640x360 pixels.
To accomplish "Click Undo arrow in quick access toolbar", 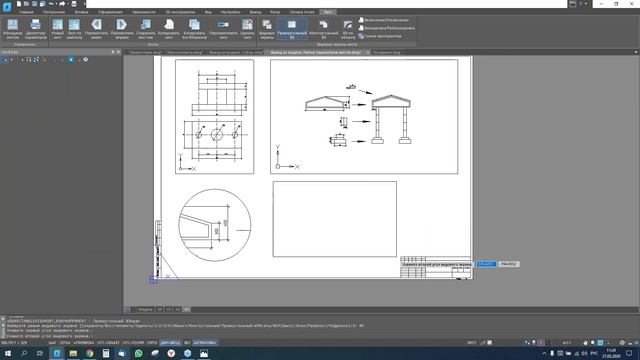I will (x=51, y=4).
